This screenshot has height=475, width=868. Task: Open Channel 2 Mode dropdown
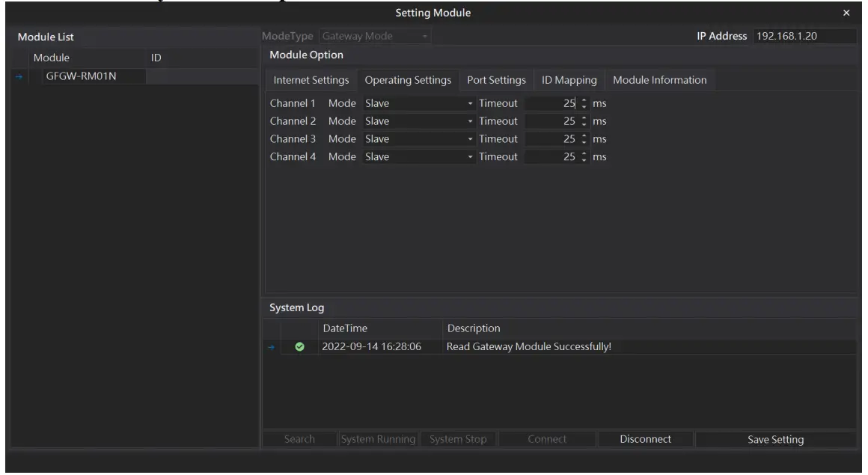[470, 121]
